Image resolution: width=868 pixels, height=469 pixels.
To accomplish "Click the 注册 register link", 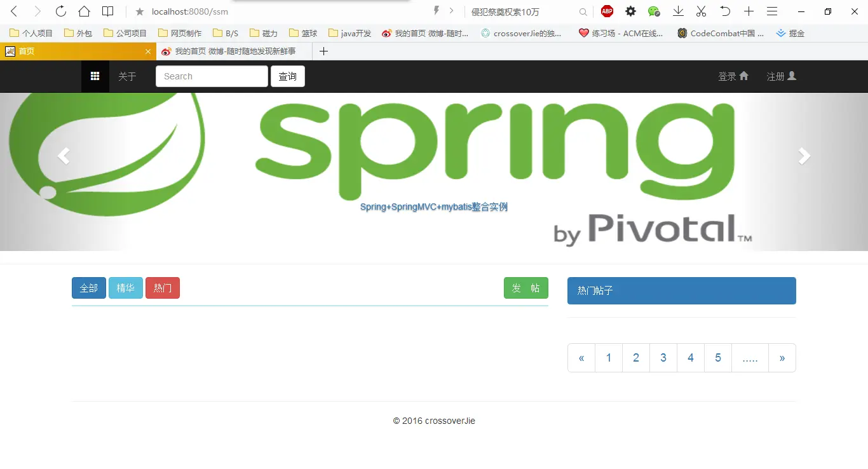I will pos(782,76).
